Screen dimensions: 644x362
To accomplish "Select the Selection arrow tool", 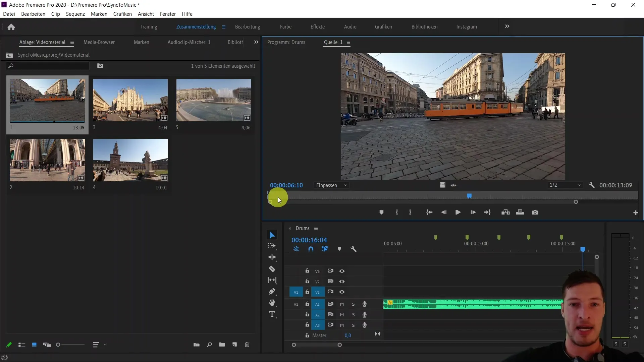I will click(x=272, y=235).
